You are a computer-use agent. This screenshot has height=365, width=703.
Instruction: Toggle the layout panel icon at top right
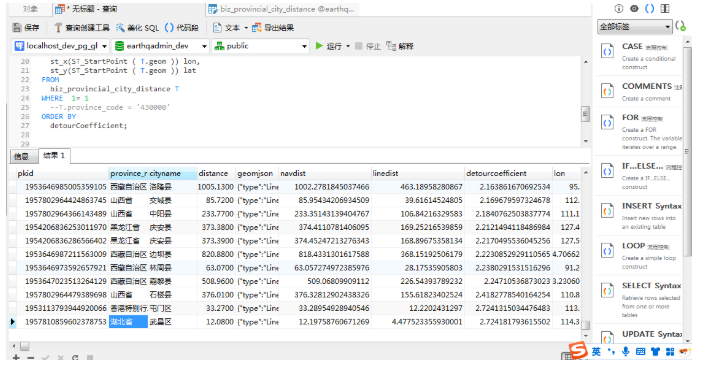click(665, 9)
